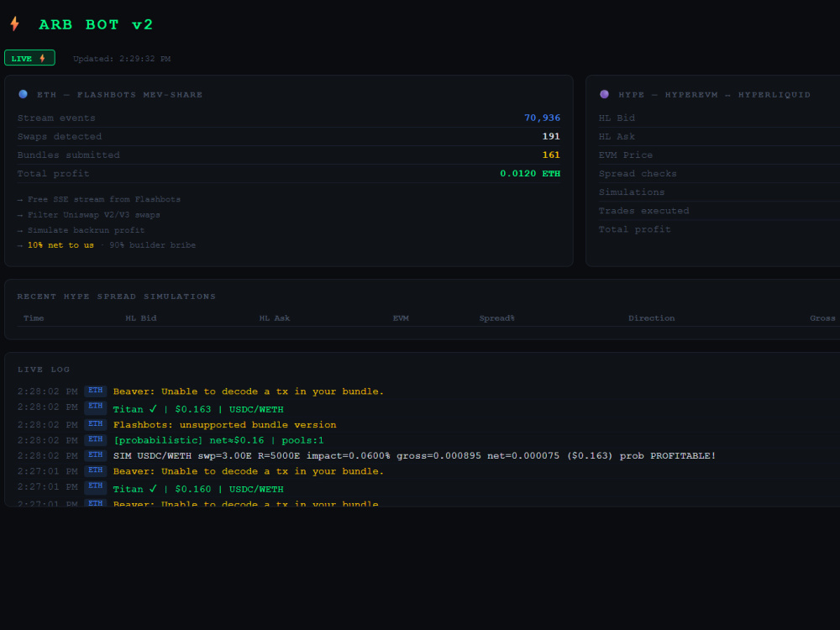The width and height of the screenshot is (840, 630).
Task: Click the 'Titan ✓ | $0.160 | USDC/WETH' log entry
Action: point(198,489)
